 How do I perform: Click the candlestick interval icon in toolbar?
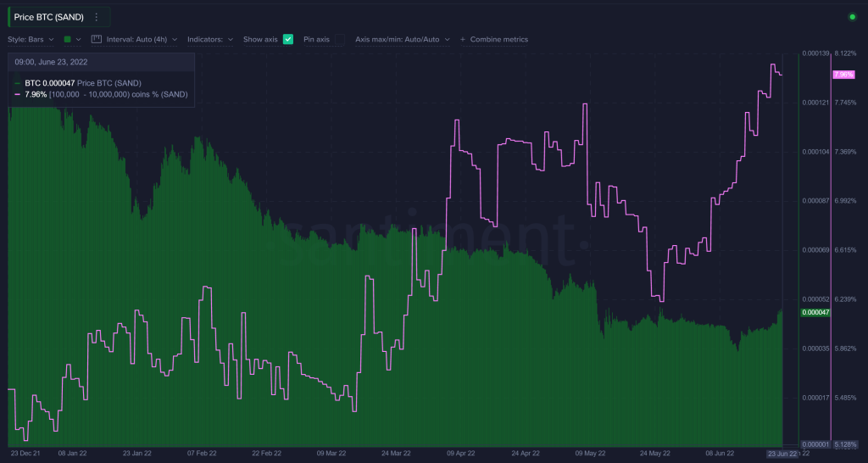click(x=96, y=39)
